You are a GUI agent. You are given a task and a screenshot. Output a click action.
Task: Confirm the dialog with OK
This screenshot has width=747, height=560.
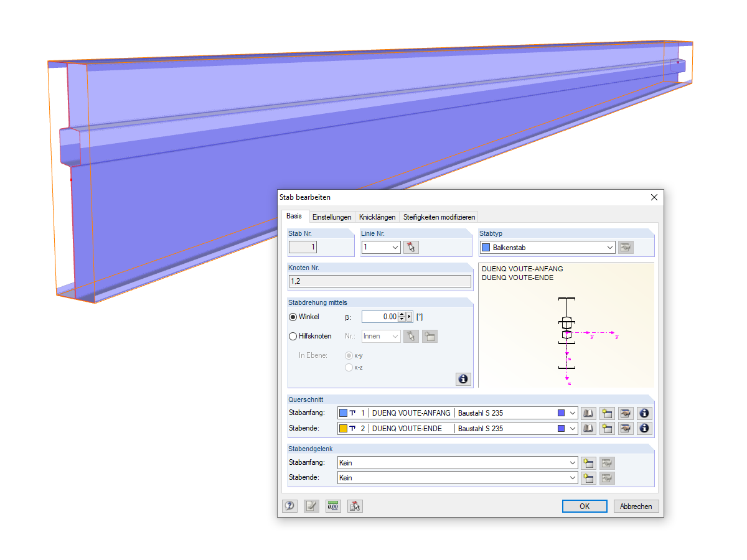[x=585, y=506]
